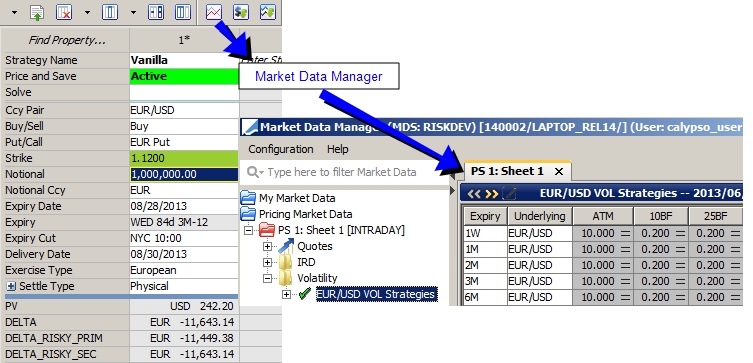Select the EUR/USD underlying cell in 1M row
Screen dimensions: 753x363
(x=540, y=249)
